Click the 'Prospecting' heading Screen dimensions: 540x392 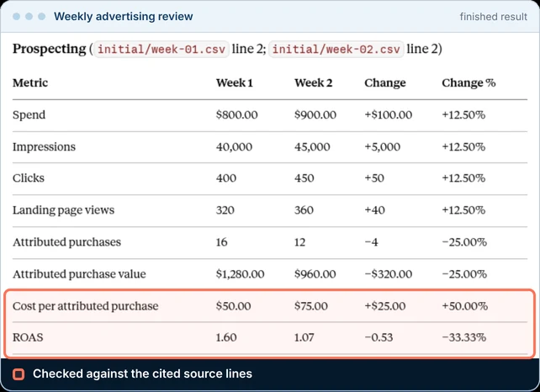coord(50,49)
